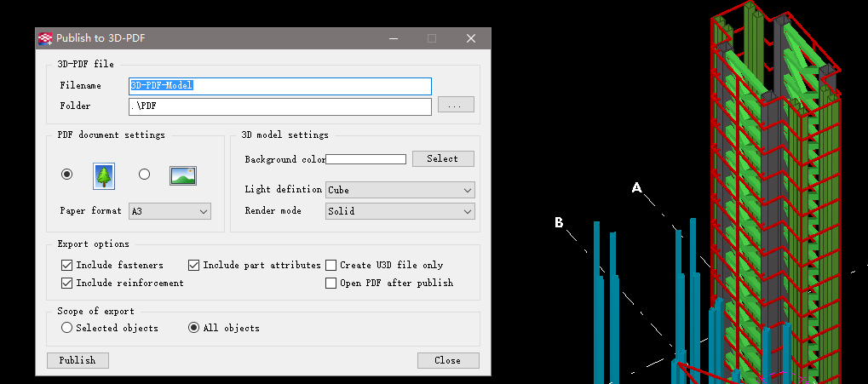Click the landscape orientation picture icon
Screen dimensions: 868x384
(x=182, y=176)
